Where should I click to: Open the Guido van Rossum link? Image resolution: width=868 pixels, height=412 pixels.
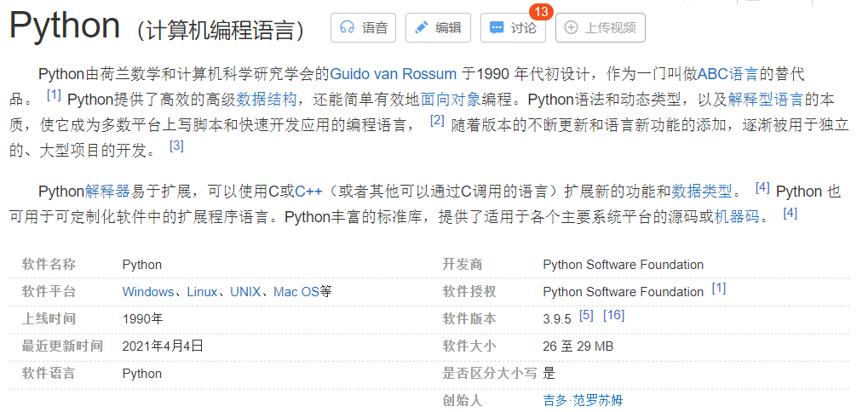[393, 74]
